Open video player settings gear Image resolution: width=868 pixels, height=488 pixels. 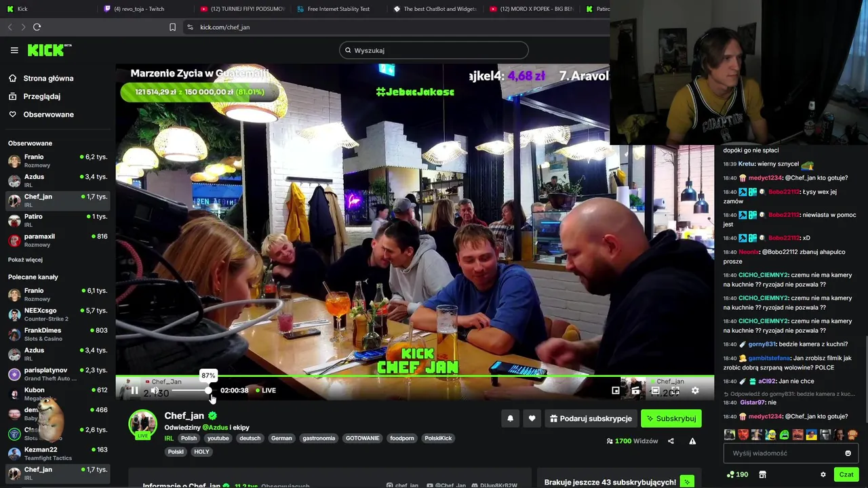tap(695, 390)
